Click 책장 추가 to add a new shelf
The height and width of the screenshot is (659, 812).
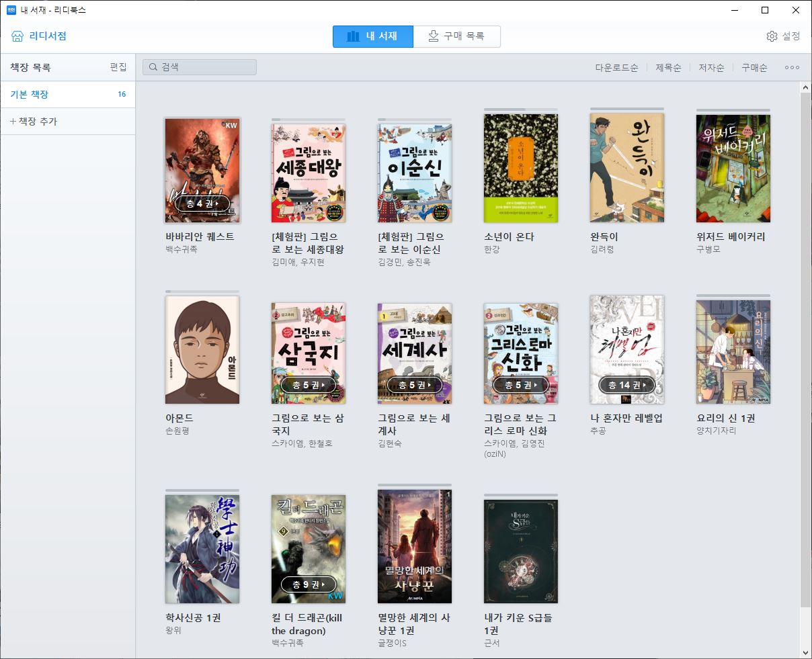[35, 121]
